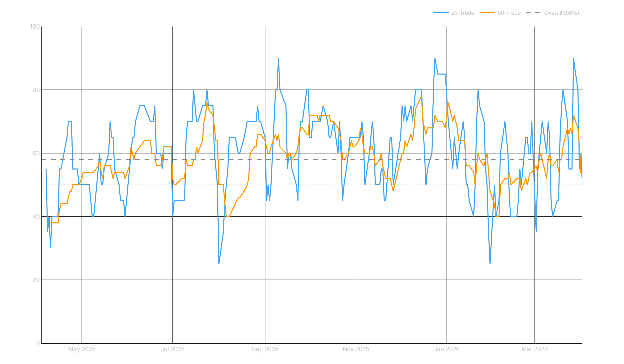
Task: Toggle the 50-Trade legend entry
Action: 509,13
